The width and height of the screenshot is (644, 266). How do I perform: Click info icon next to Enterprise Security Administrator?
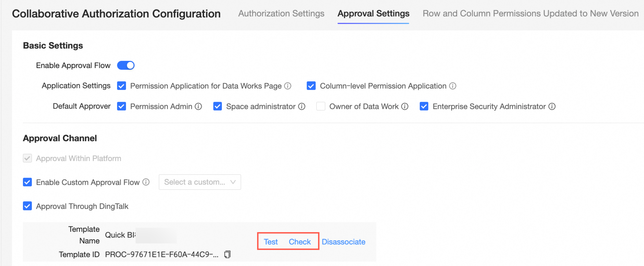click(552, 107)
